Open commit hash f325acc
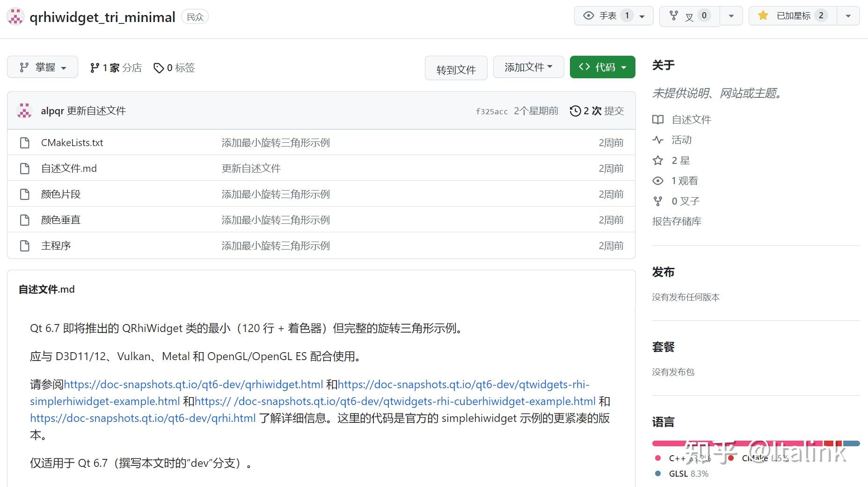Viewport: 868px width, 487px height. click(x=492, y=111)
